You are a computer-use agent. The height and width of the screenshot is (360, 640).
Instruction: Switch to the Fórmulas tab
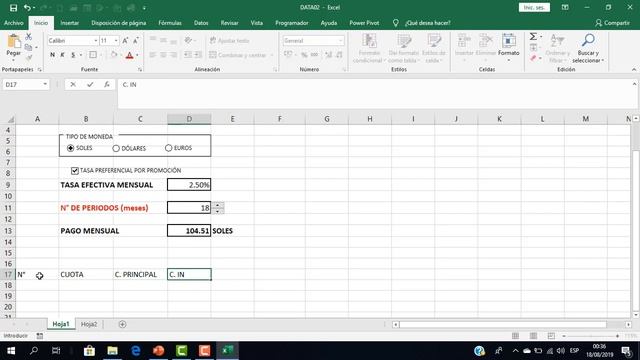tap(170, 23)
